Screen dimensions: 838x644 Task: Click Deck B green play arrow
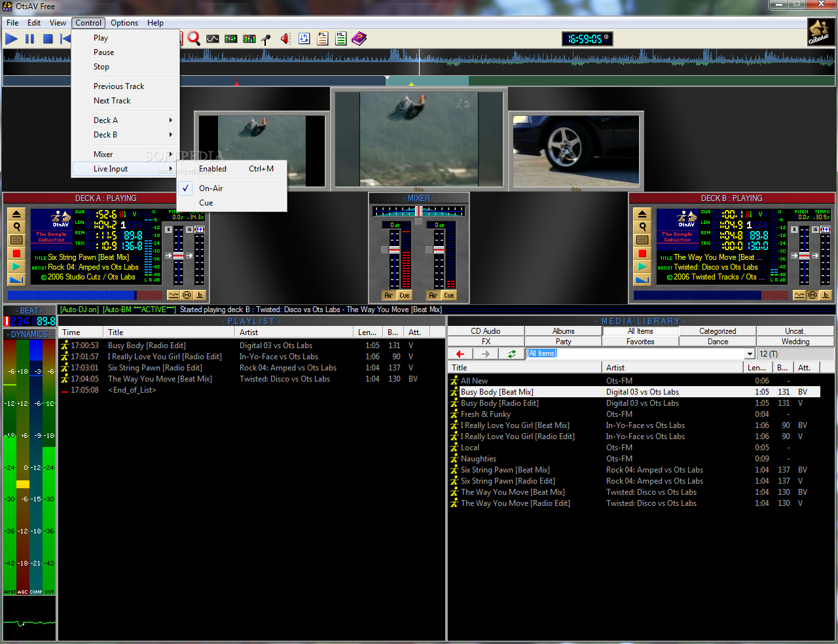click(642, 266)
